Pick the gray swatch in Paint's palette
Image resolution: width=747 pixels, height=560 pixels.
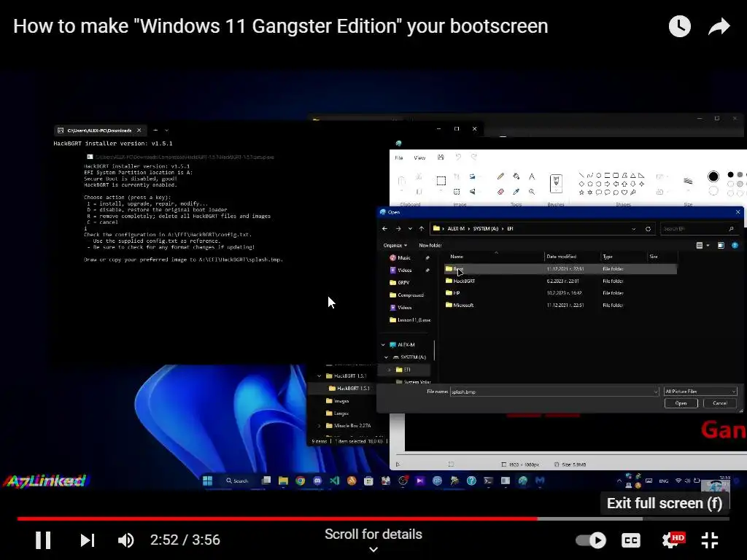point(740,175)
